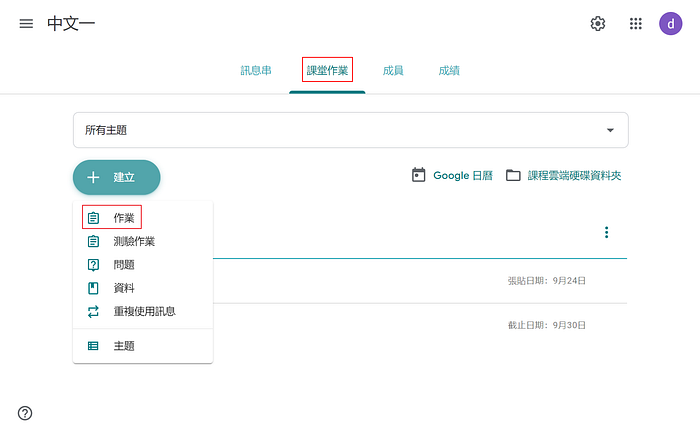Click the row with 截止日期: 9月30日
The width and height of the screenshot is (700, 438).
[420, 325]
